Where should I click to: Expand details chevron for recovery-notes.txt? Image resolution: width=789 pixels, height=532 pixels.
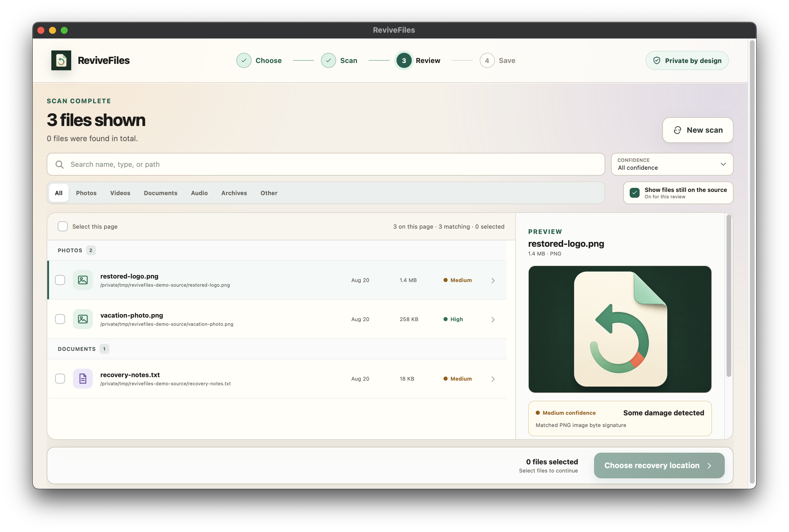click(x=493, y=379)
